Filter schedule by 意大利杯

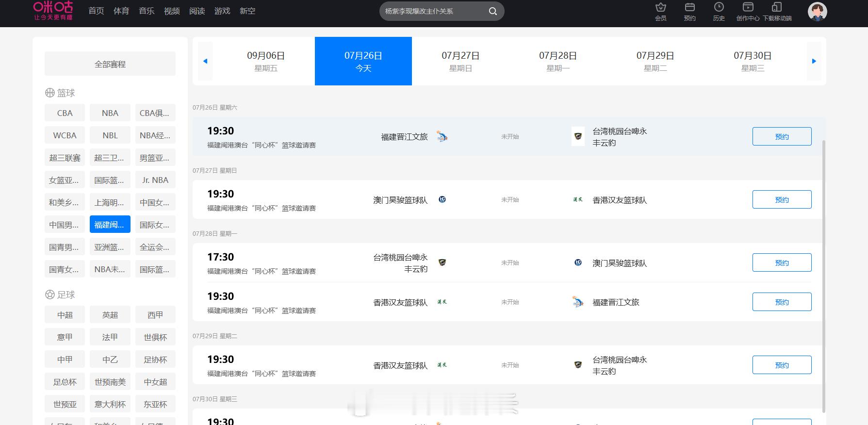tap(110, 404)
